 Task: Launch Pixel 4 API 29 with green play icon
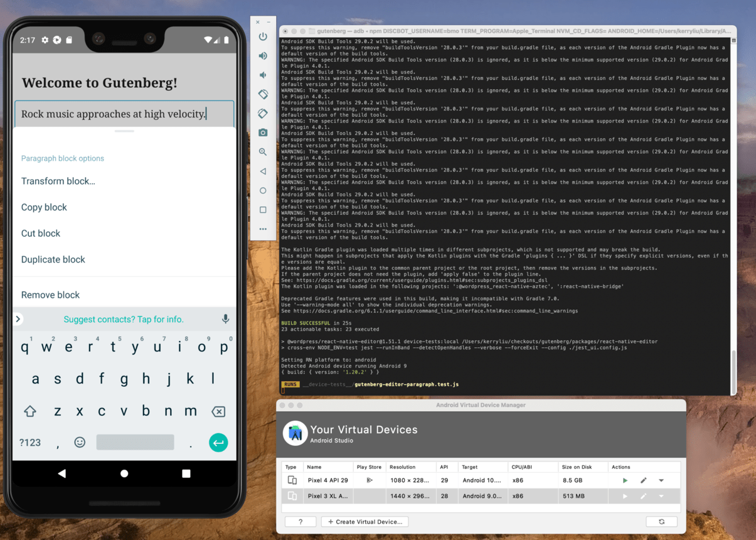click(624, 480)
